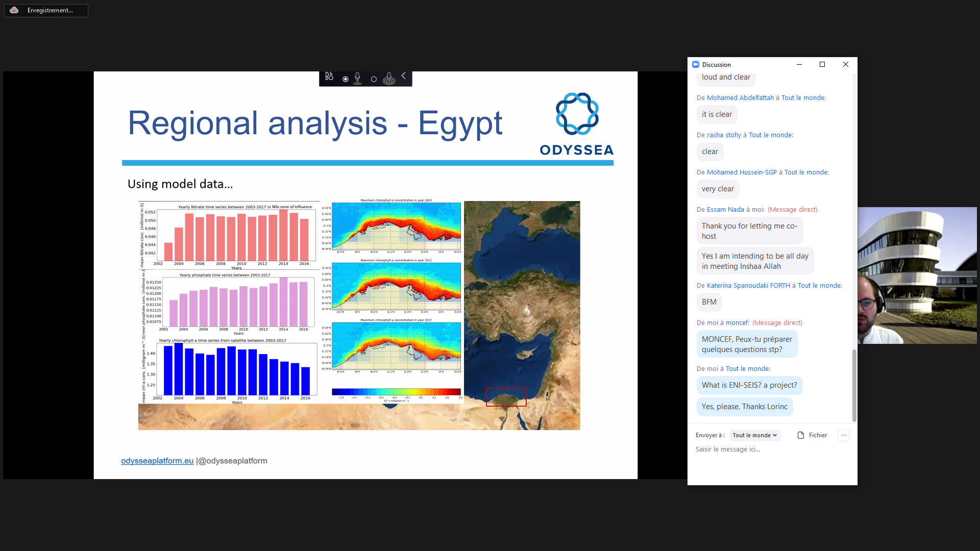Click the B&O logo icon
Viewport: 980px width, 551px height.
pyautogui.click(x=329, y=77)
